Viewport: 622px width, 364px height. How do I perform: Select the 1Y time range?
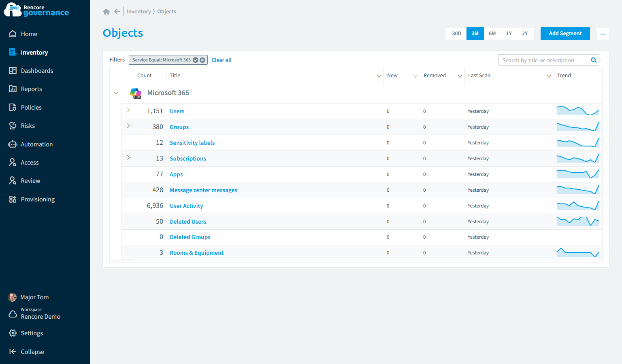coord(509,34)
